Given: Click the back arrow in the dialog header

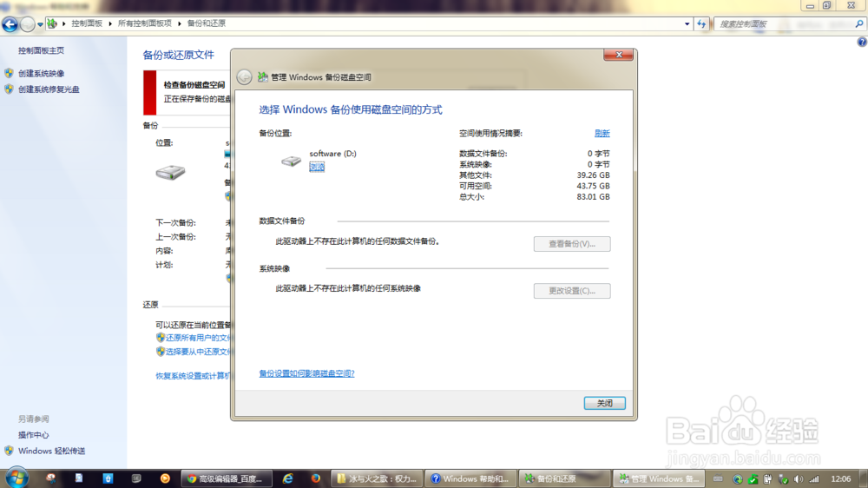Looking at the screenshot, I should pyautogui.click(x=244, y=77).
